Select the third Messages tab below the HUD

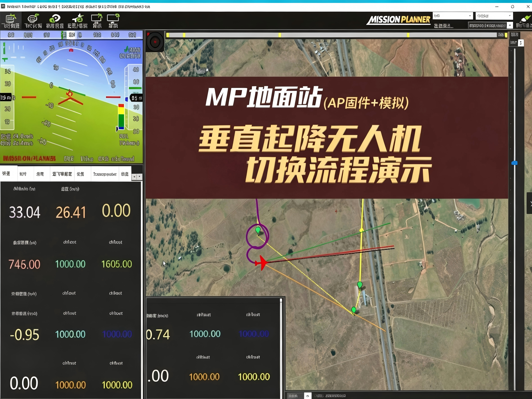point(42,174)
